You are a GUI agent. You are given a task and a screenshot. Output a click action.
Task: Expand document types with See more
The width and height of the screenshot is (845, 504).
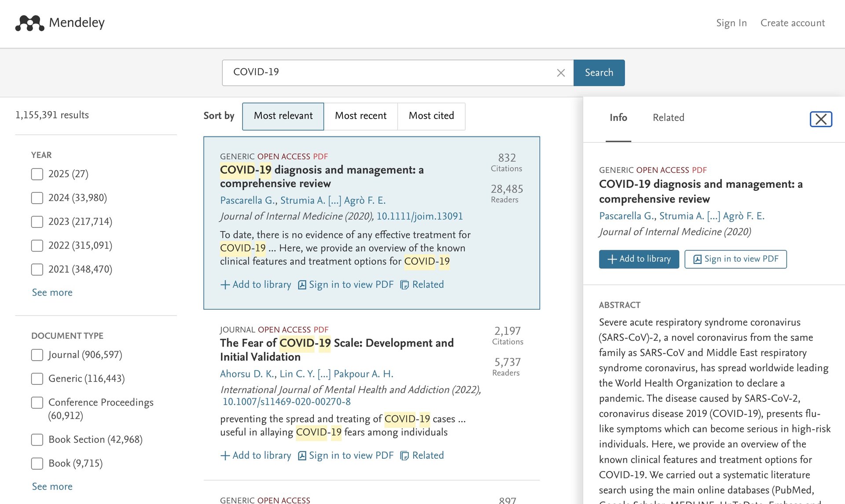pos(52,486)
